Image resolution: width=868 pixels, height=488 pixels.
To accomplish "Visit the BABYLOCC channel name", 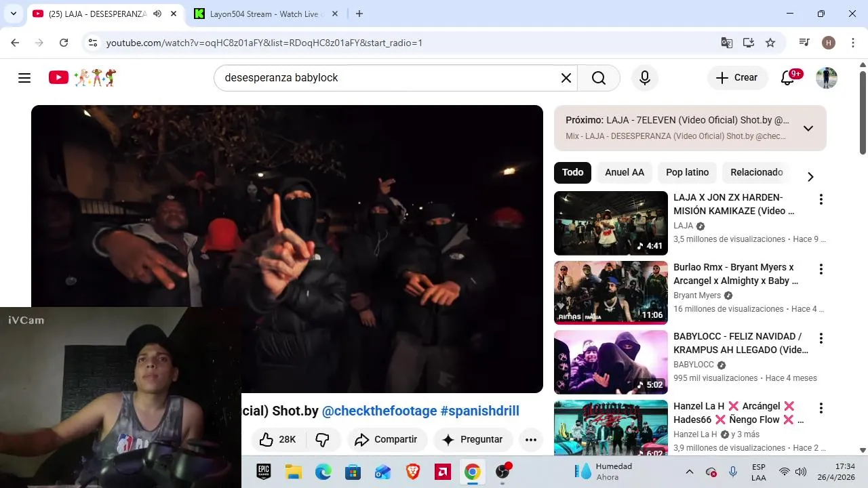I will [x=694, y=365].
